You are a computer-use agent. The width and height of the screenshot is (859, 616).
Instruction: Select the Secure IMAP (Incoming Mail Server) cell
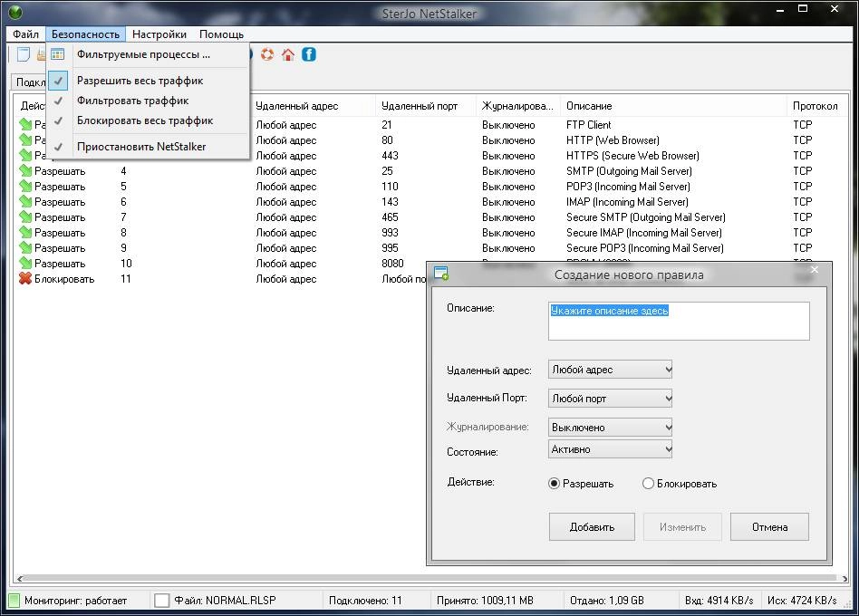(x=644, y=232)
